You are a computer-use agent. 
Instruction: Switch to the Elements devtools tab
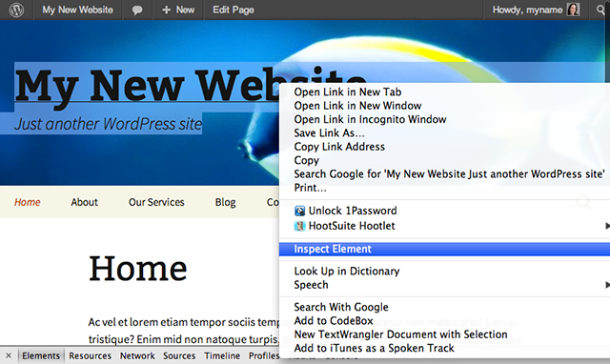[x=41, y=355]
